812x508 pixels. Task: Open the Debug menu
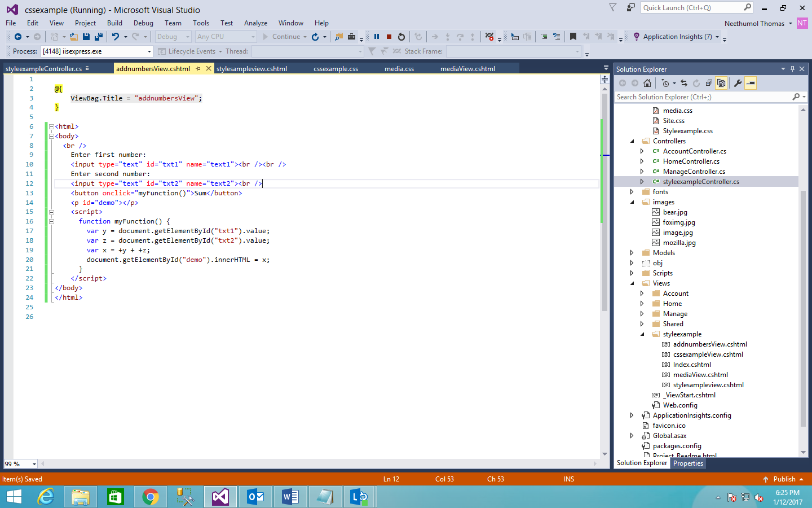coord(143,23)
